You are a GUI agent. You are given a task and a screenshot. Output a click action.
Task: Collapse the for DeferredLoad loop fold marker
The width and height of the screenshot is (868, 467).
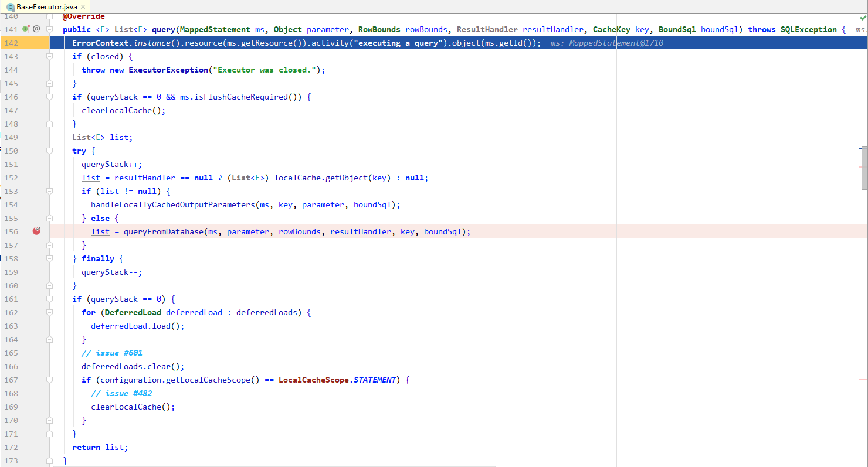pos(49,312)
